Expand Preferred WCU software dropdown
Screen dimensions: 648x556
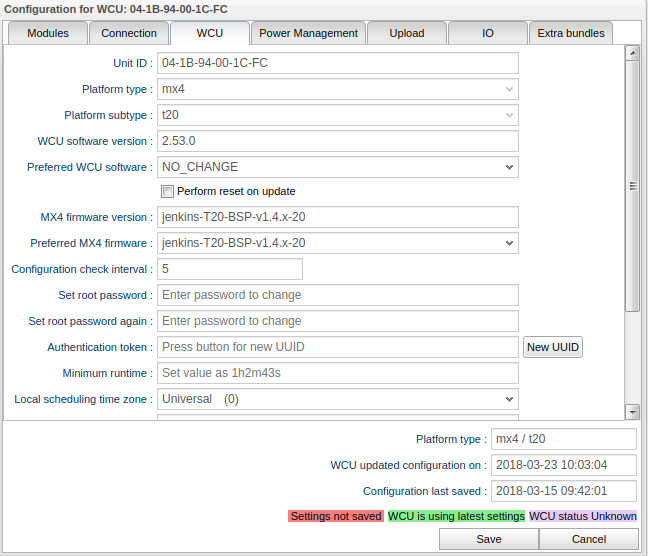pyautogui.click(x=338, y=167)
